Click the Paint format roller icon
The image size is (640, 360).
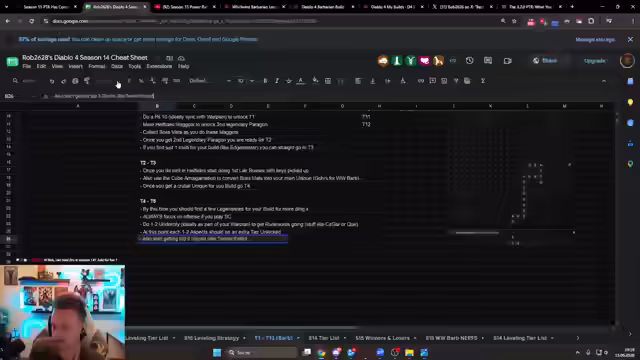87,81
